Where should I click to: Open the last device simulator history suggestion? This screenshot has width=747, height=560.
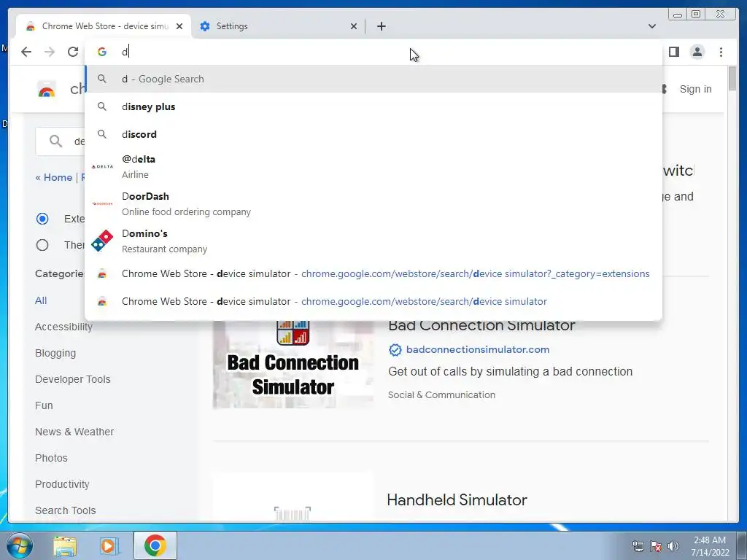(x=373, y=301)
